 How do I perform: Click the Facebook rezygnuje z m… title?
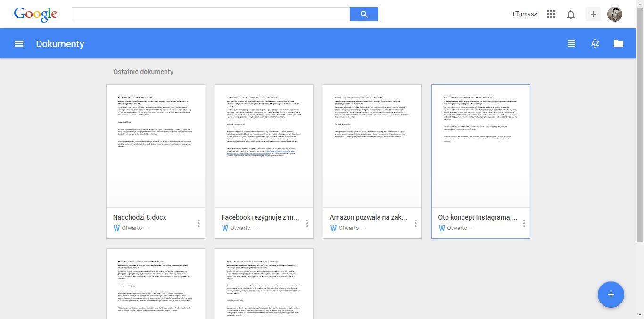point(261,217)
